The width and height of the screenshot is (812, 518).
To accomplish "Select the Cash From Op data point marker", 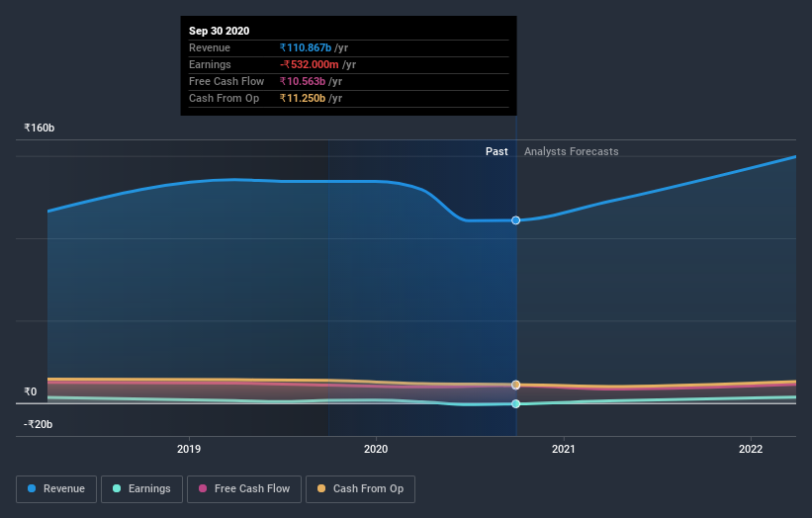I will 516,385.
